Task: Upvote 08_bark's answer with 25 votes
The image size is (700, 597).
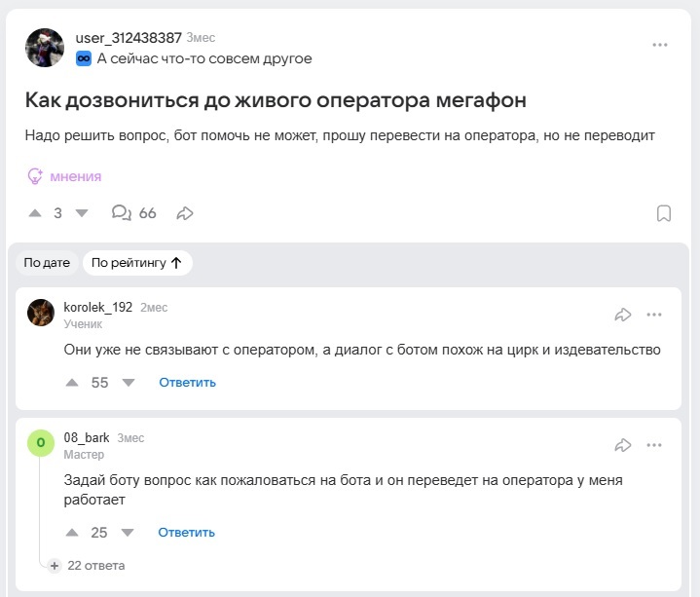Action: [72, 533]
